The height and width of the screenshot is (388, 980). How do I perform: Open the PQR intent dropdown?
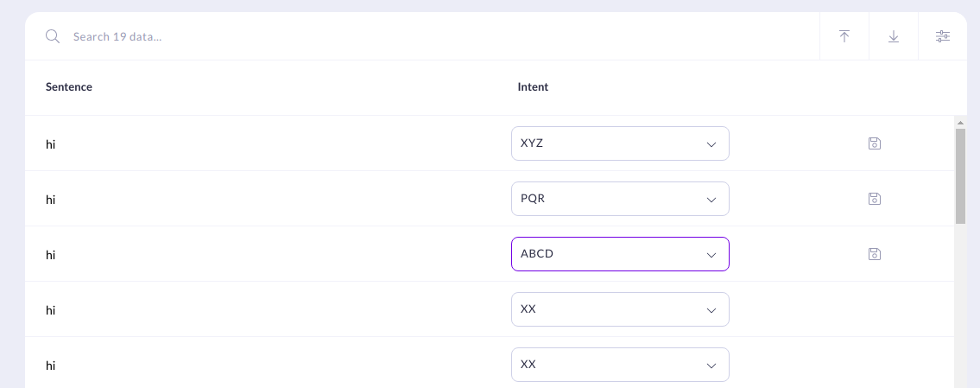pos(620,199)
